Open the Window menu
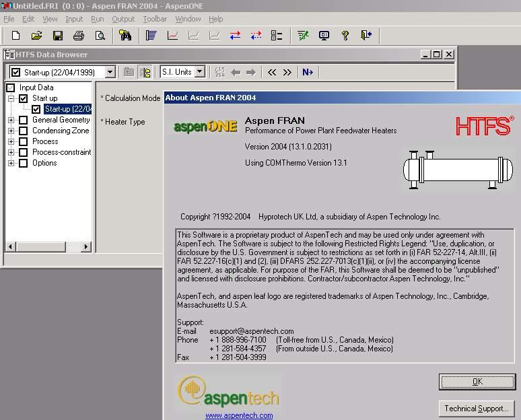 point(188,19)
